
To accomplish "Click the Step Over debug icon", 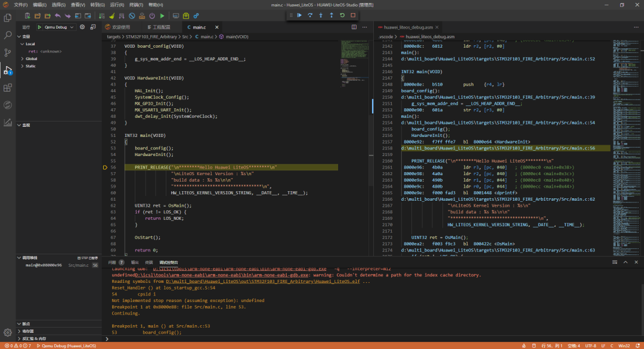I will [310, 15].
